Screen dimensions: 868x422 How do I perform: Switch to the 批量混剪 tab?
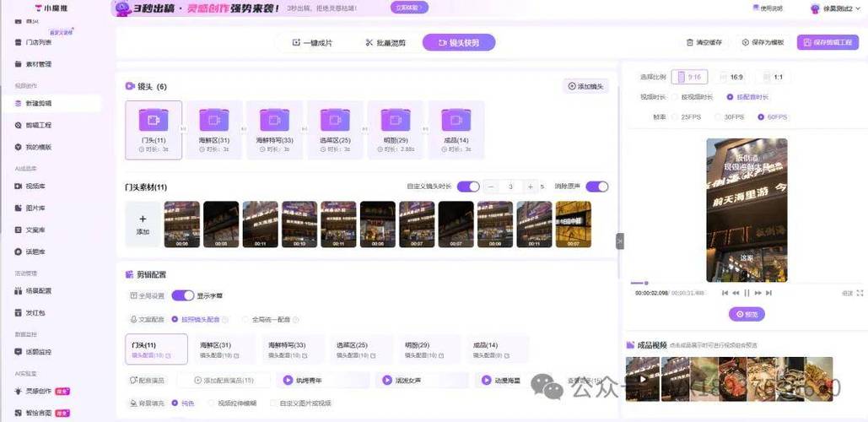click(x=385, y=43)
